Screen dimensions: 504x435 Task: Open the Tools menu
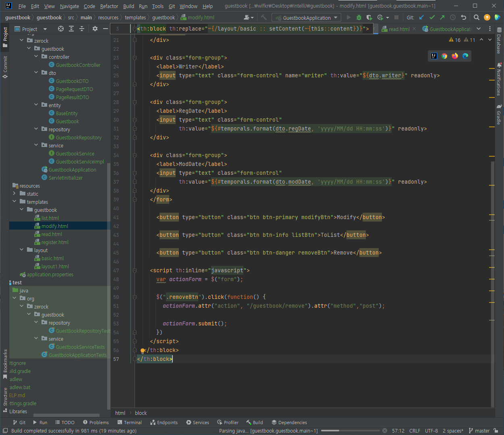[x=158, y=6]
